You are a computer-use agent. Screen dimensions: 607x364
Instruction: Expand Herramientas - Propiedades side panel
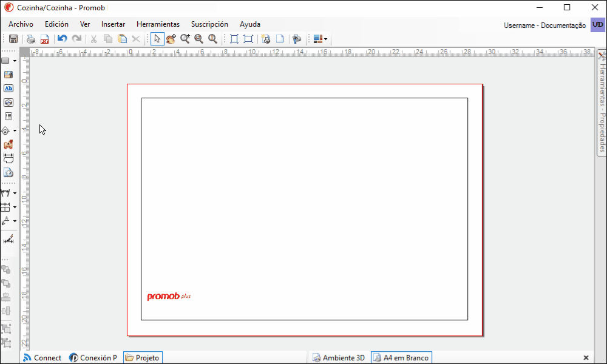pyautogui.click(x=602, y=103)
